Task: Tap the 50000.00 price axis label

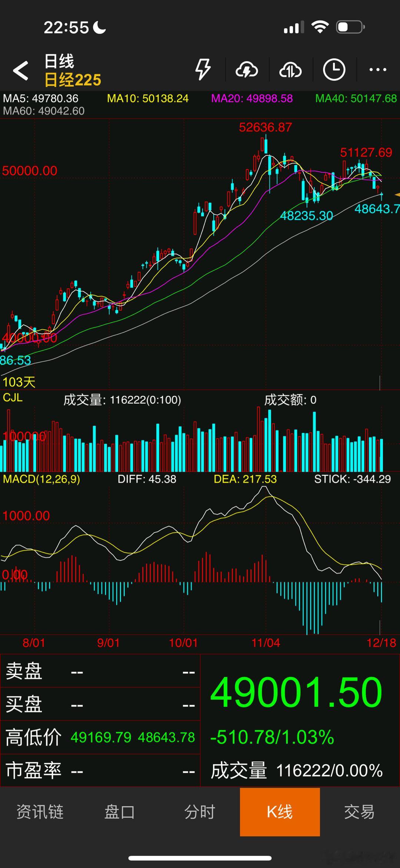Action: tap(30, 171)
